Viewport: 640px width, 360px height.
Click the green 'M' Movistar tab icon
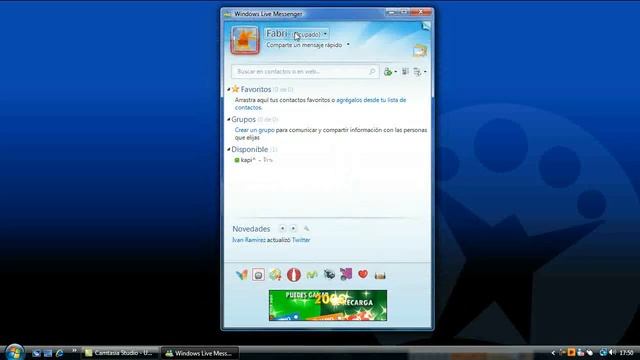(x=312, y=275)
